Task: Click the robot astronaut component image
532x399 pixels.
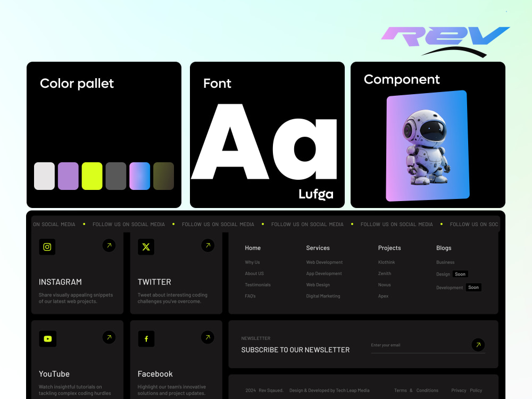Action: pyautogui.click(x=428, y=146)
